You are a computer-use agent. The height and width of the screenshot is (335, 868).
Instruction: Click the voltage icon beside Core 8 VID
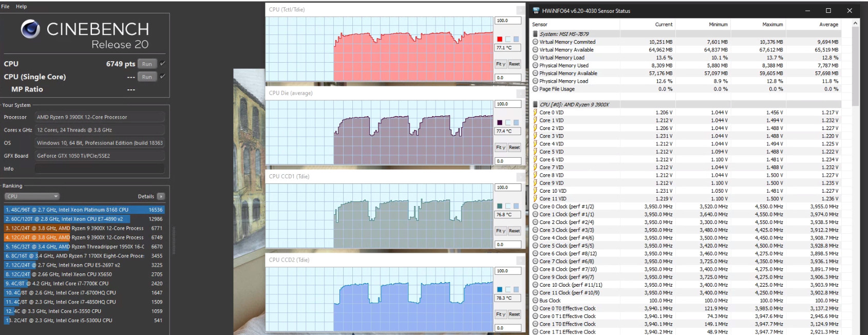[535, 175]
